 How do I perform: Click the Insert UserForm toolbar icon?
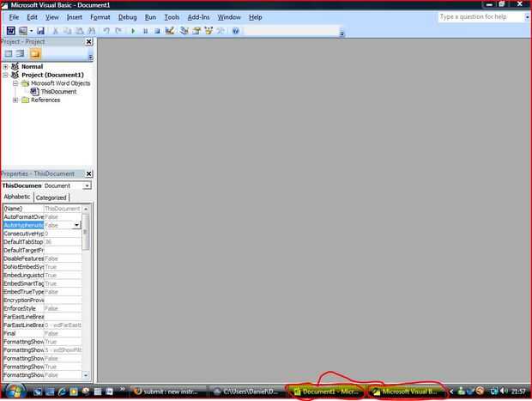pos(22,31)
